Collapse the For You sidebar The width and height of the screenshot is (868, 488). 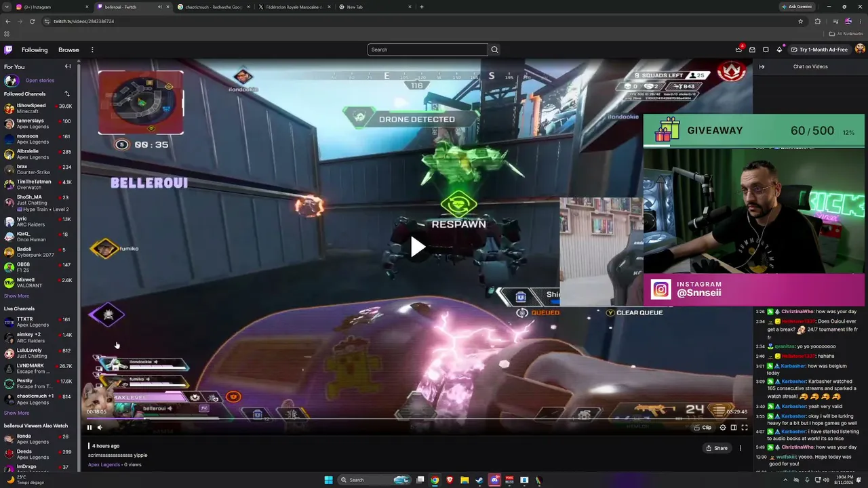(x=68, y=66)
